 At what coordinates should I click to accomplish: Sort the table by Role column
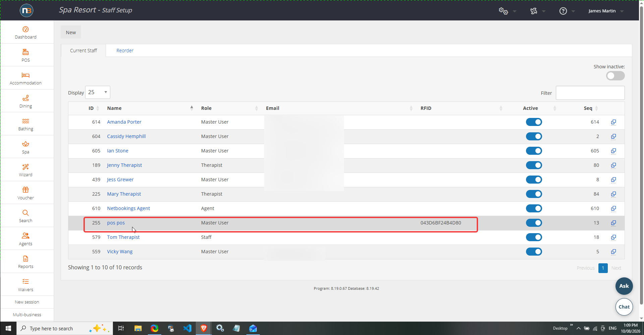point(229,108)
